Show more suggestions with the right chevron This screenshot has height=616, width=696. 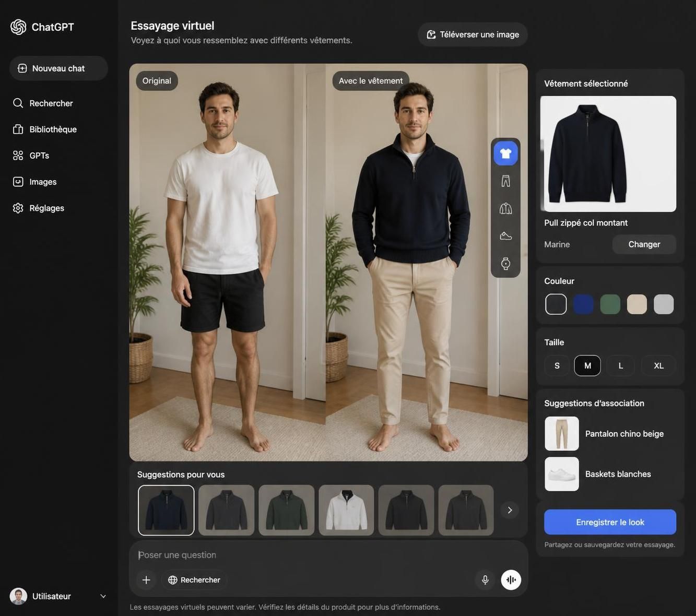[510, 510]
